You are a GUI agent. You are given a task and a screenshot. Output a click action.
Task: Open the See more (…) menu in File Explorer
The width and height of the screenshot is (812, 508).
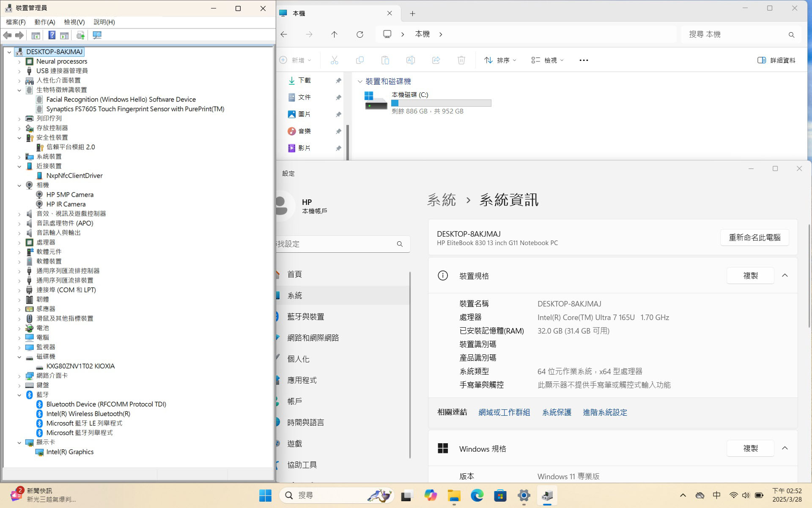[584, 60]
